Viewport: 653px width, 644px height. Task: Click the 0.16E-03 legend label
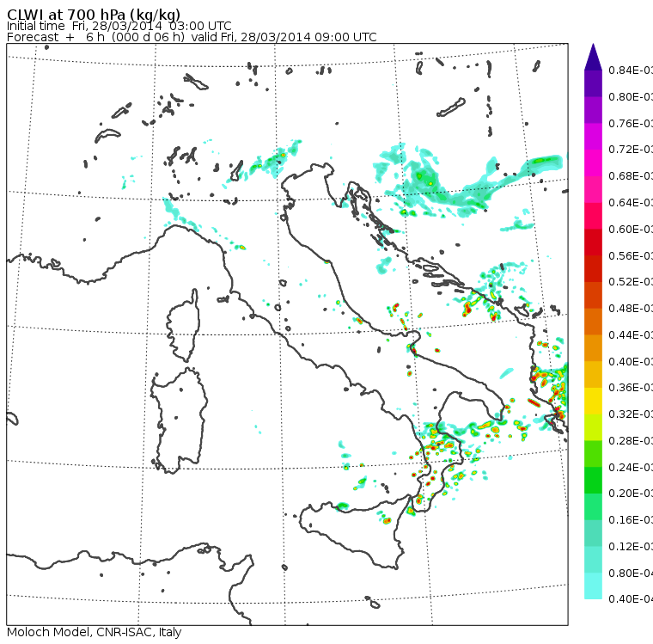(631, 520)
